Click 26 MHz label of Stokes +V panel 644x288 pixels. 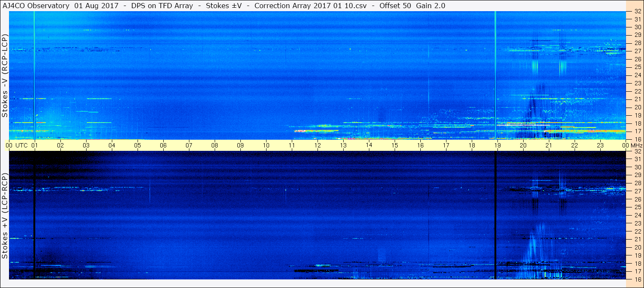(x=637, y=199)
